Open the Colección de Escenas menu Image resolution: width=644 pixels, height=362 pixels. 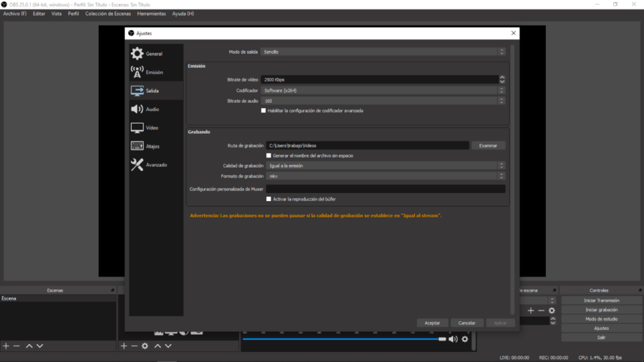[108, 14]
